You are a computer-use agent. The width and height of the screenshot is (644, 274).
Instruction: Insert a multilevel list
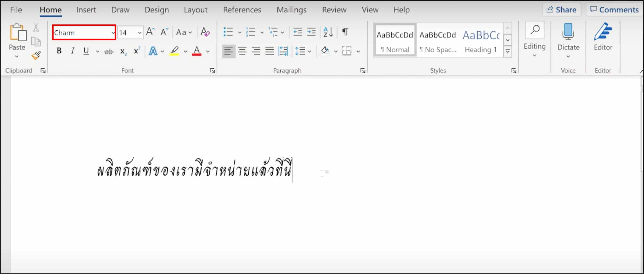273,32
